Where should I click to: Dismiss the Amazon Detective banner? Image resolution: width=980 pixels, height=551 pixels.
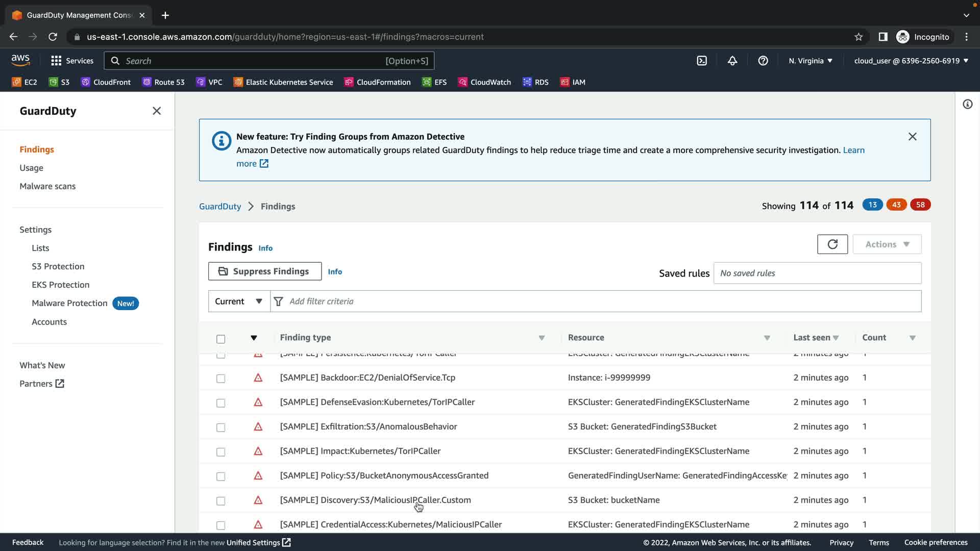point(912,137)
